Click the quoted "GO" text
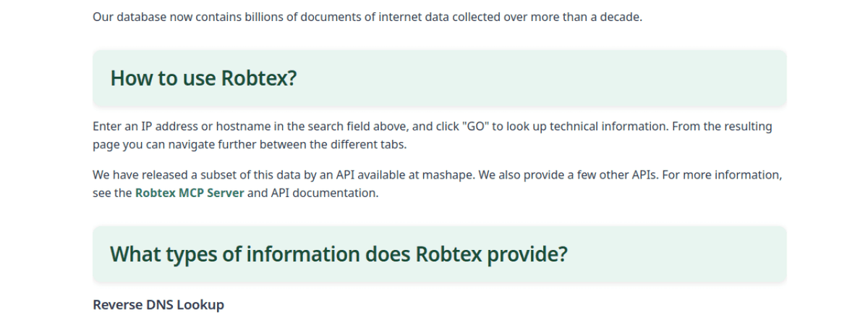The image size is (868, 326). (473, 127)
